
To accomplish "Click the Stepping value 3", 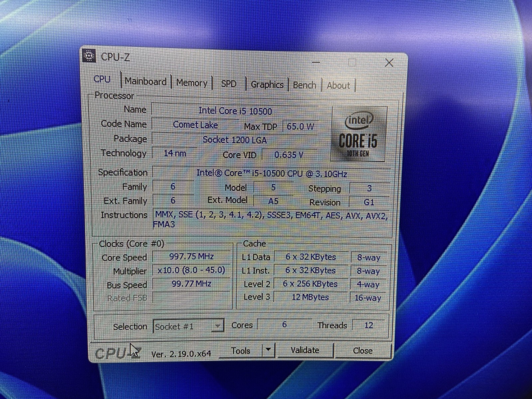I will tap(369, 189).
